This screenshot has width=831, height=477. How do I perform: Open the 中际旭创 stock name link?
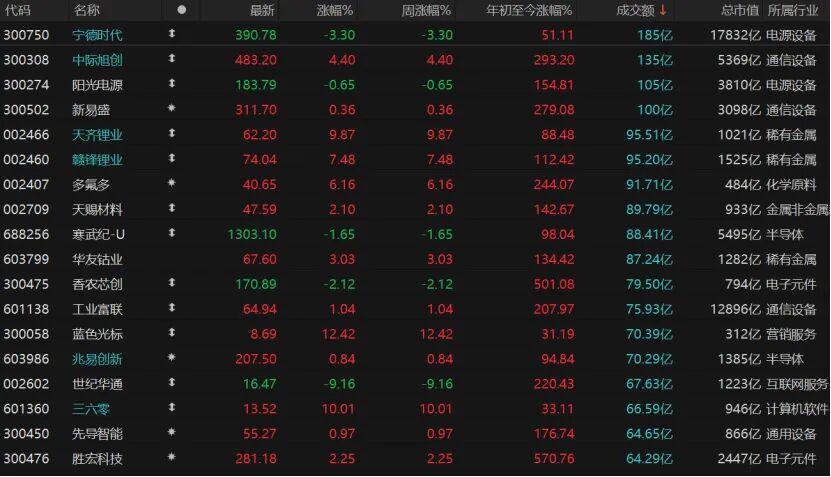[x=98, y=60]
